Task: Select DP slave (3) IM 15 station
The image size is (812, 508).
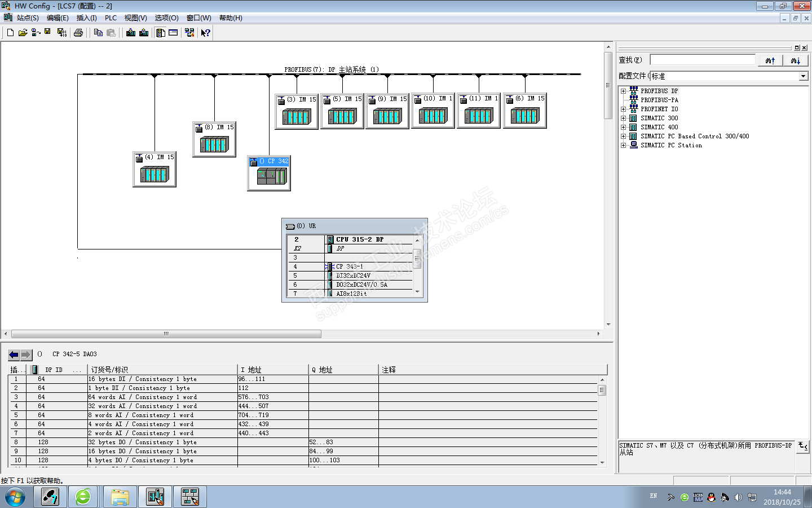Action: 297,111
